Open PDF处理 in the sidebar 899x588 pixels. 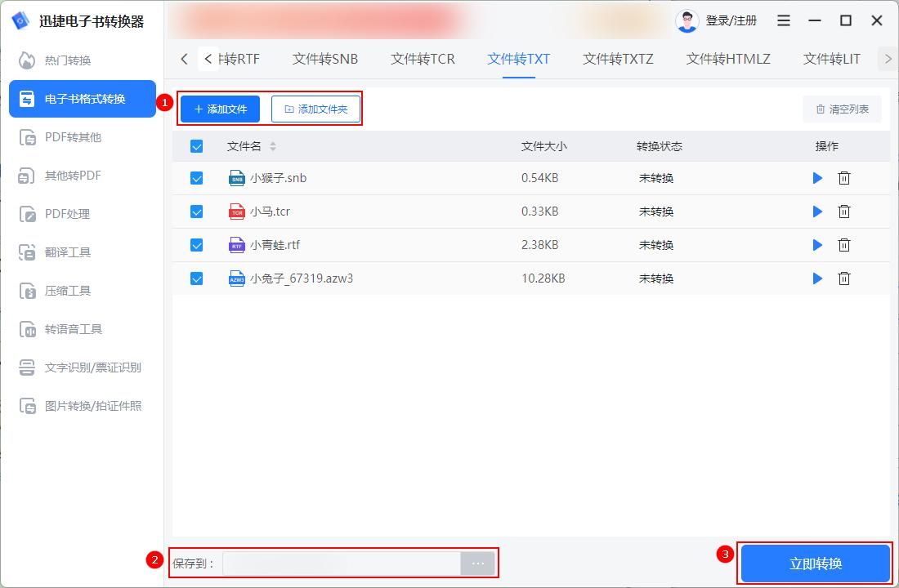click(x=83, y=214)
